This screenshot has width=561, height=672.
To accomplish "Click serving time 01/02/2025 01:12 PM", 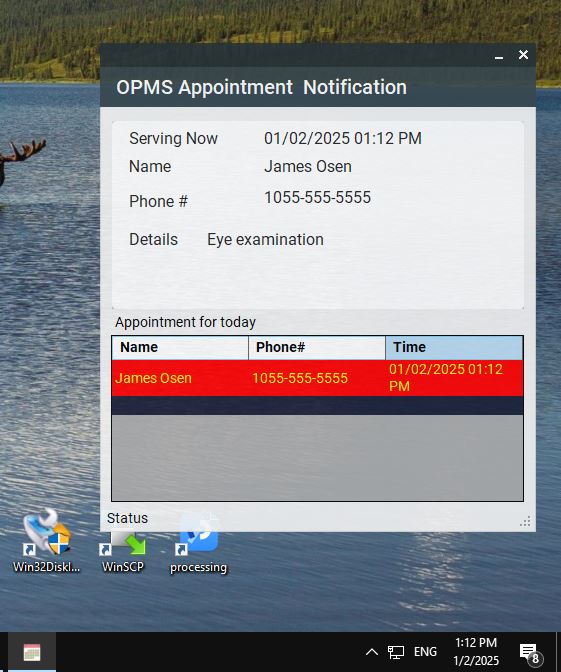I will pyautogui.click(x=343, y=138).
